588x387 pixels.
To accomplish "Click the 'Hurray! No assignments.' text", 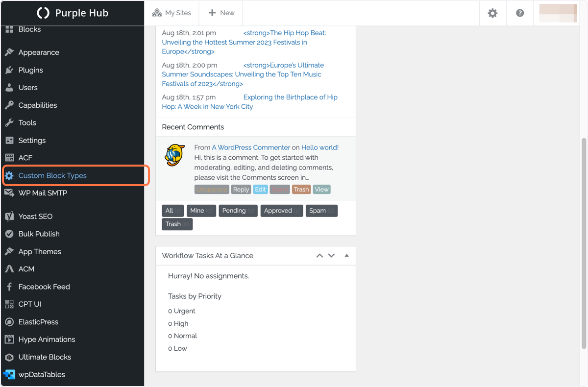I will (x=209, y=276).
